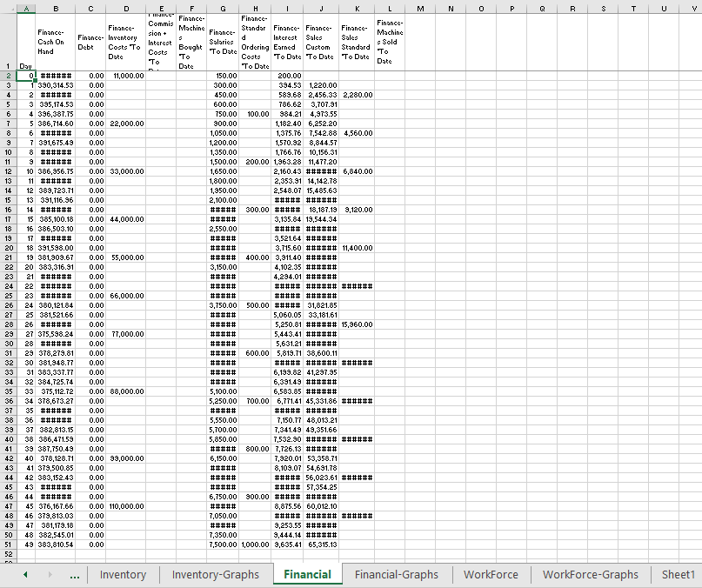The width and height of the screenshot is (702, 588).
Task: Click cell with value 383,810.54
Action: pos(56,545)
